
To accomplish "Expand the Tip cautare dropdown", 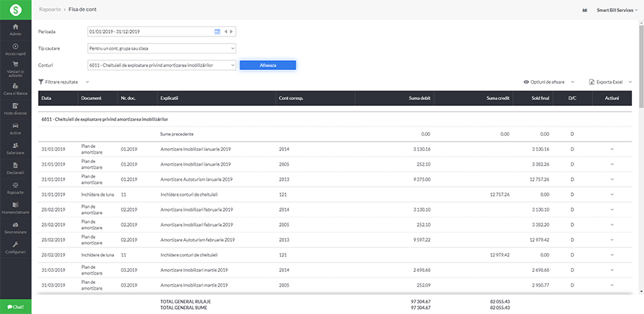I will pos(161,48).
